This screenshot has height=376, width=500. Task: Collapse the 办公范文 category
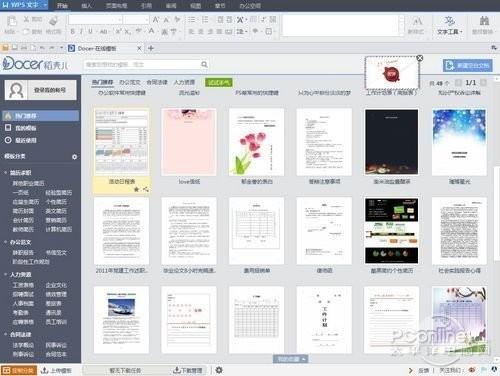(6, 242)
